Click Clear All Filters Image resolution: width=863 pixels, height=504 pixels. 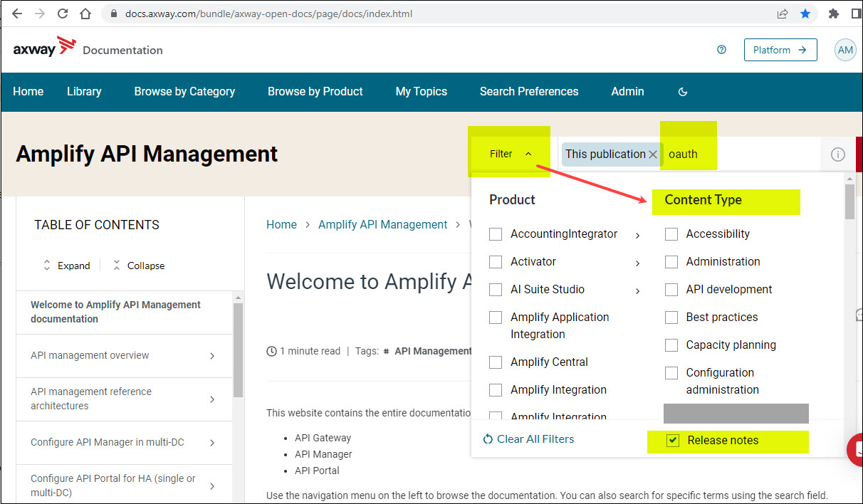(x=528, y=439)
